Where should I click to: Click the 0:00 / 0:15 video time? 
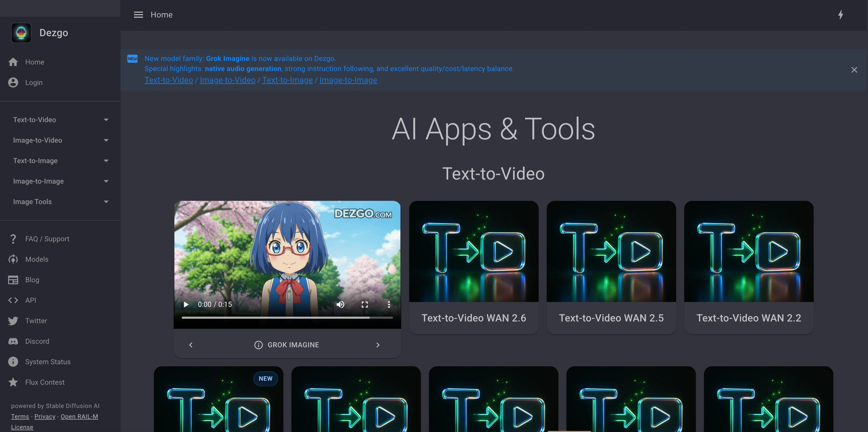215,305
